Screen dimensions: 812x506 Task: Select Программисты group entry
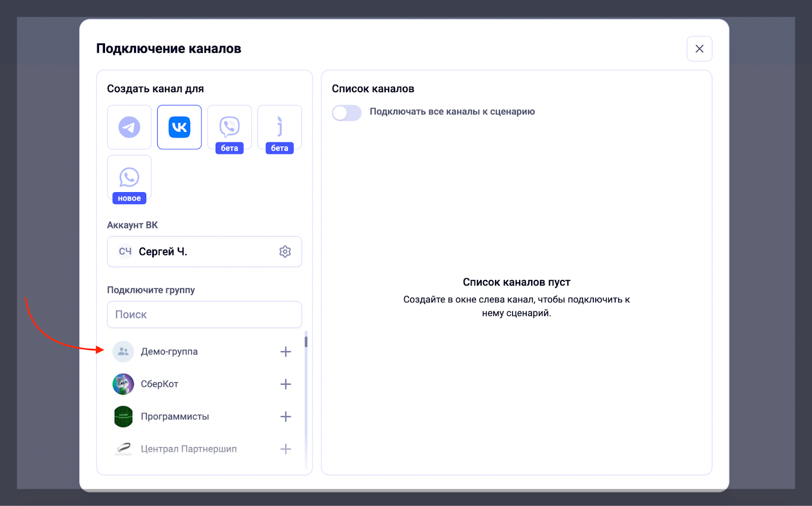coord(203,417)
